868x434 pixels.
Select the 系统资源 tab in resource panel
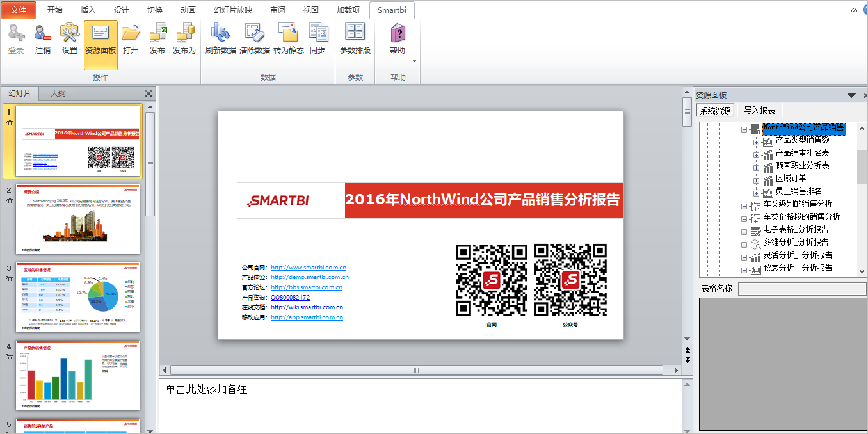(x=716, y=110)
